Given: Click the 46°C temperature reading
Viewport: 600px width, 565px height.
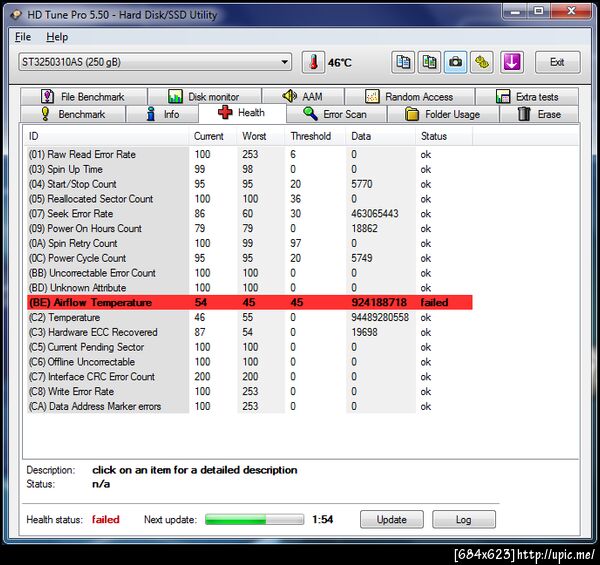Looking at the screenshot, I should click(x=339, y=62).
